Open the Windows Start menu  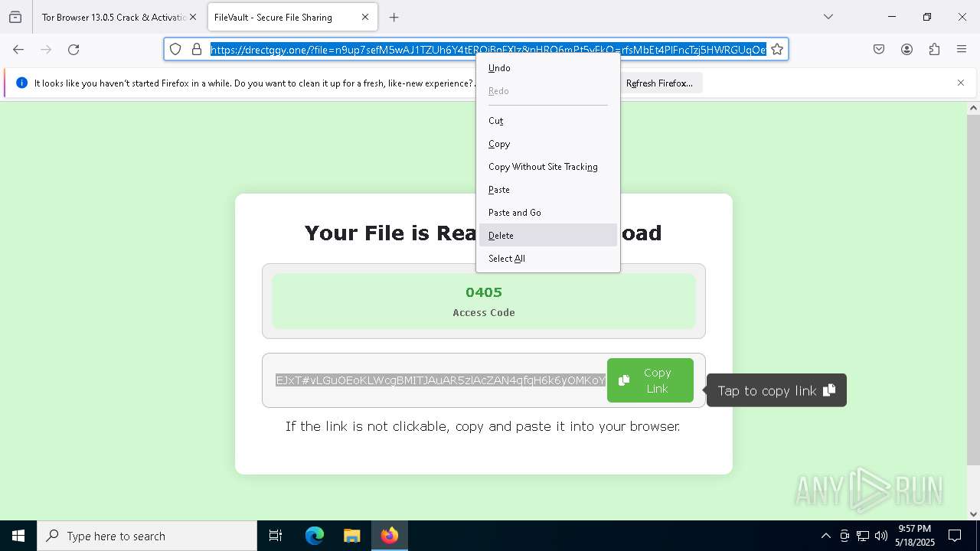18,536
